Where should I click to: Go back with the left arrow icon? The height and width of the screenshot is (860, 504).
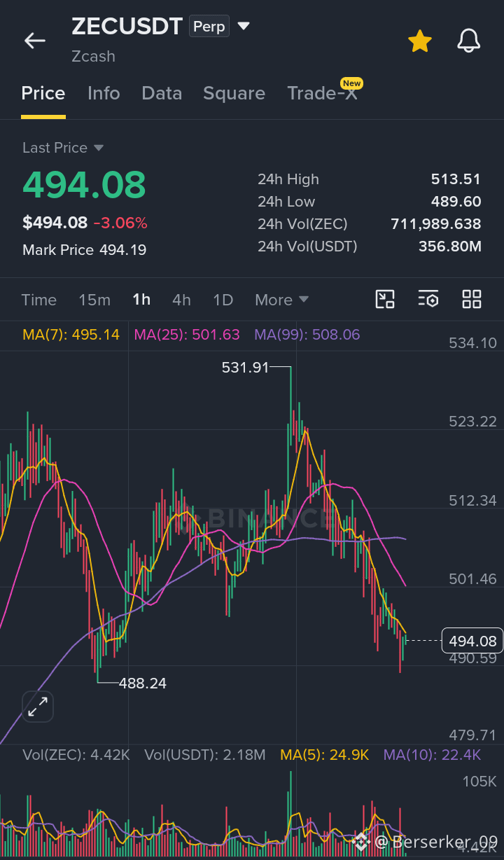click(35, 41)
